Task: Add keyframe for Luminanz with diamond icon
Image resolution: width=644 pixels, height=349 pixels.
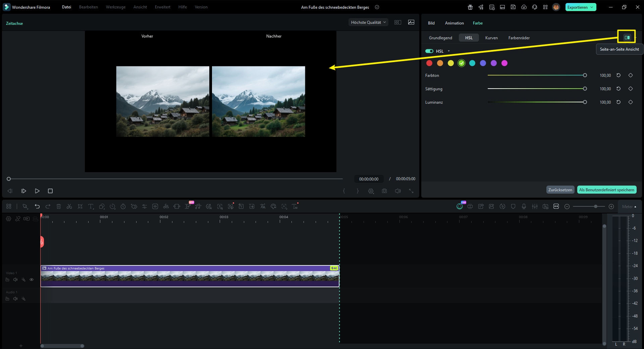Action: point(631,102)
